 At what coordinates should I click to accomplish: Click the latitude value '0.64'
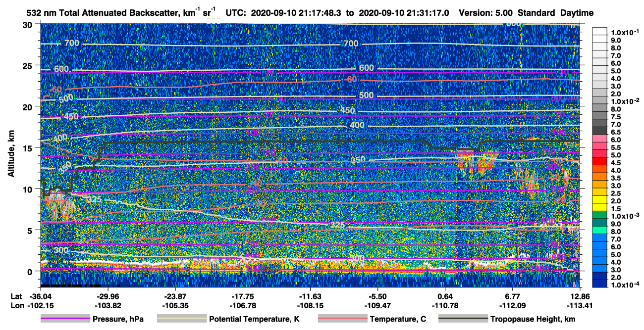tap(445, 296)
